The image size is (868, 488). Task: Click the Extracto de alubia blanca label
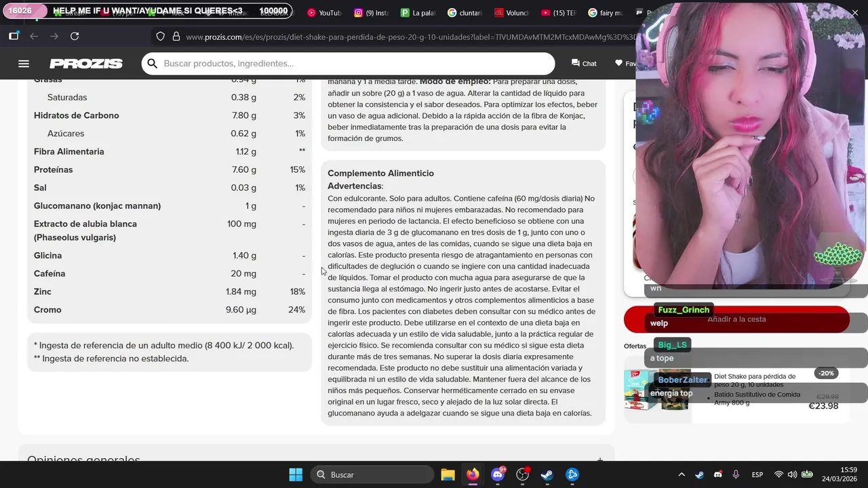85,230
